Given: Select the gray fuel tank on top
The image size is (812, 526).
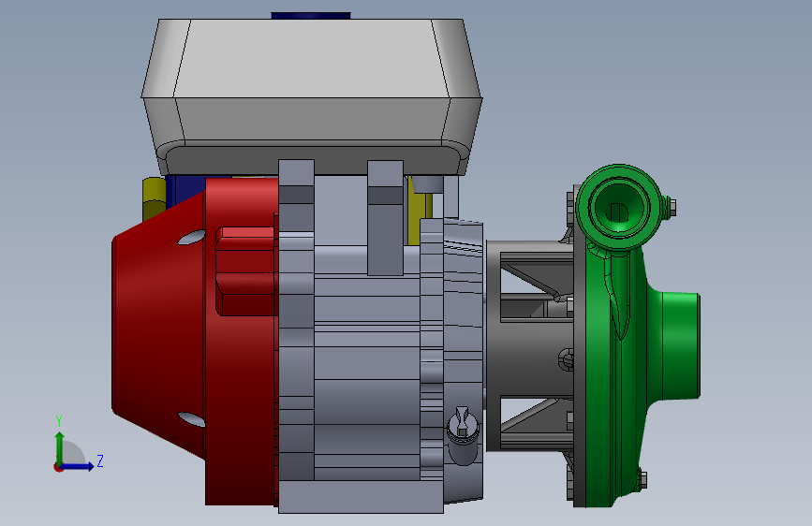Looking at the screenshot, I should 311,96.
